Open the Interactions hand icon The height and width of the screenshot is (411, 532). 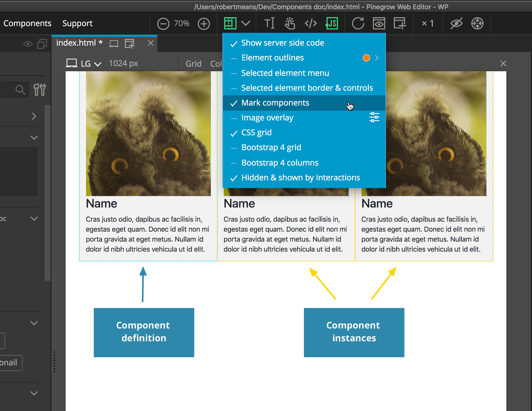(290, 24)
